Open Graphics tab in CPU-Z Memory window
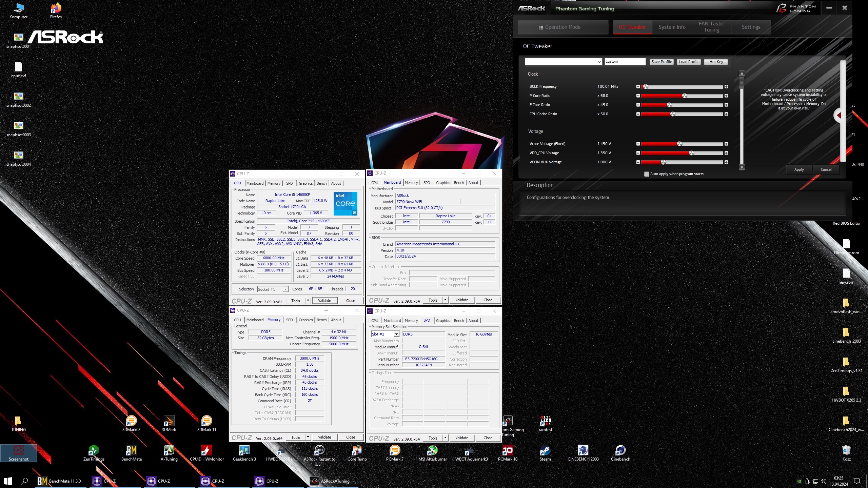The height and width of the screenshot is (488, 868). click(305, 320)
